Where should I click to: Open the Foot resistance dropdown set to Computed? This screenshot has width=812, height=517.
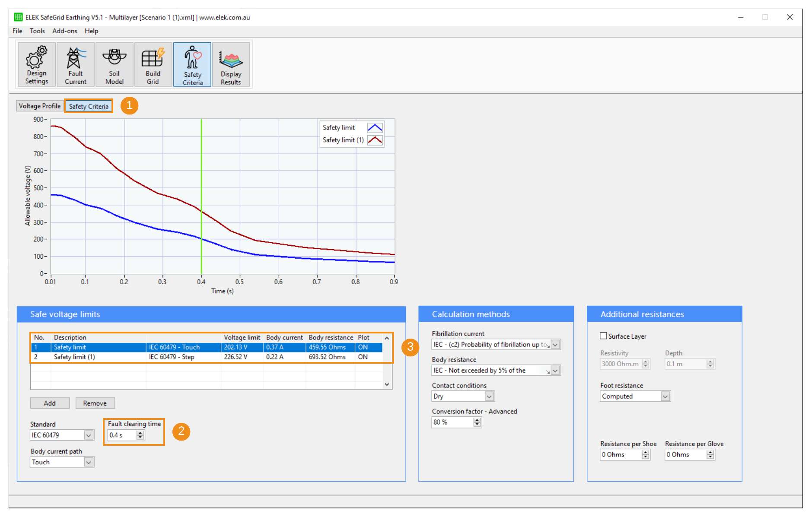click(x=666, y=396)
